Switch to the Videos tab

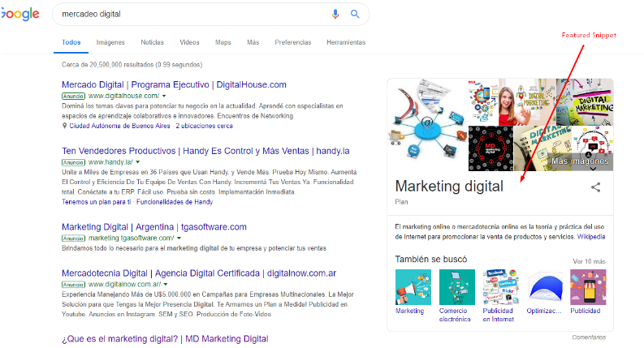[x=189, y=42]
